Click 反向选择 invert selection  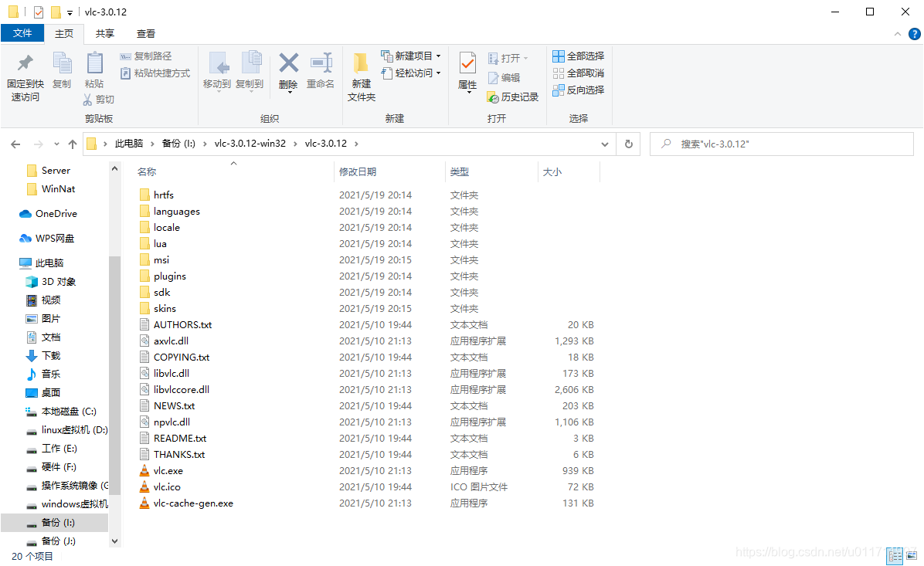coord(578,90)
